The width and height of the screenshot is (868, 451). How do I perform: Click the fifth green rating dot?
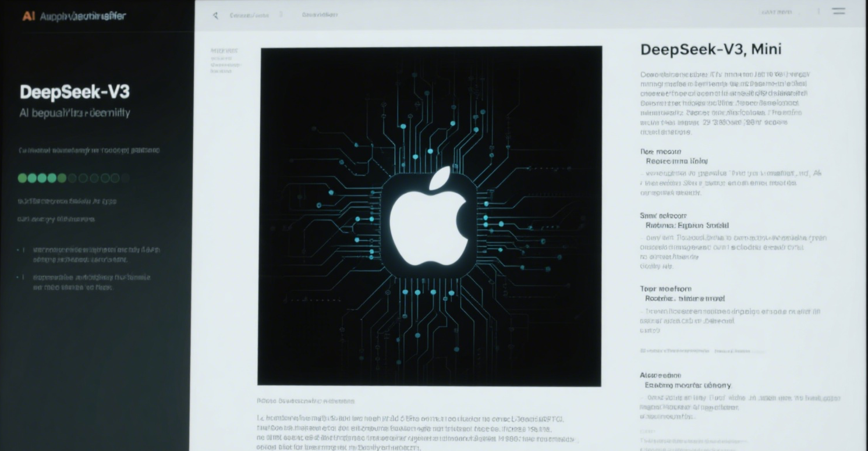coord(62,178)
